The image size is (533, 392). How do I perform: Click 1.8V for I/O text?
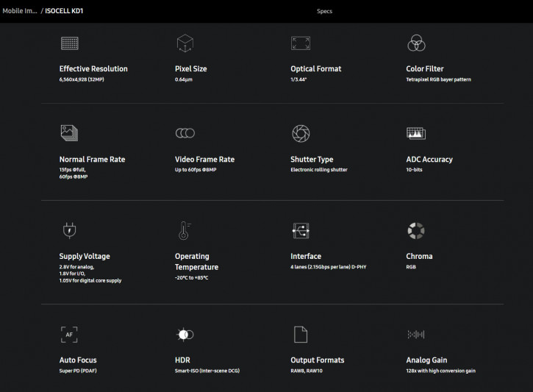(72, 274)
